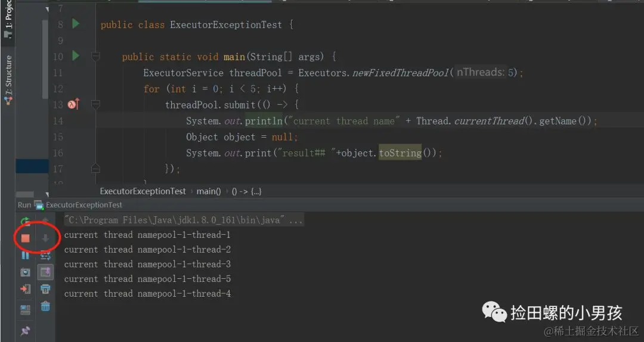Go down the stack trace arrow
Screen dimensions: 644x342
(x=45, y=238)
